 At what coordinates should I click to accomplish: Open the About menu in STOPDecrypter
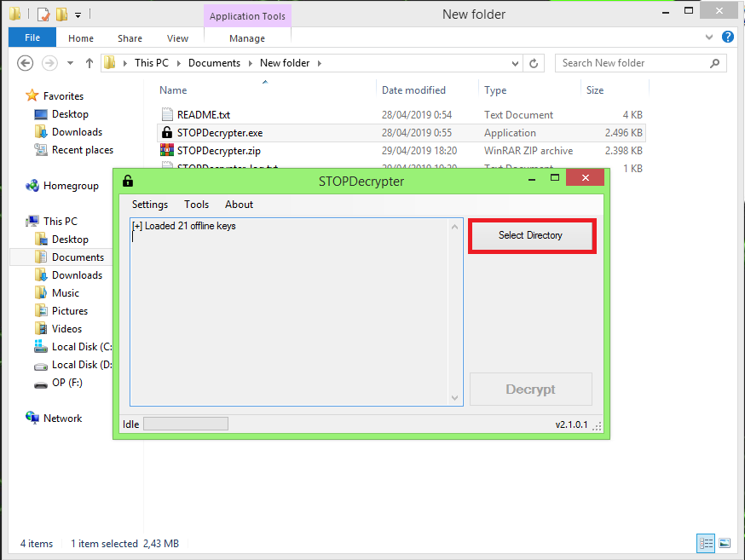coord(239,205)
